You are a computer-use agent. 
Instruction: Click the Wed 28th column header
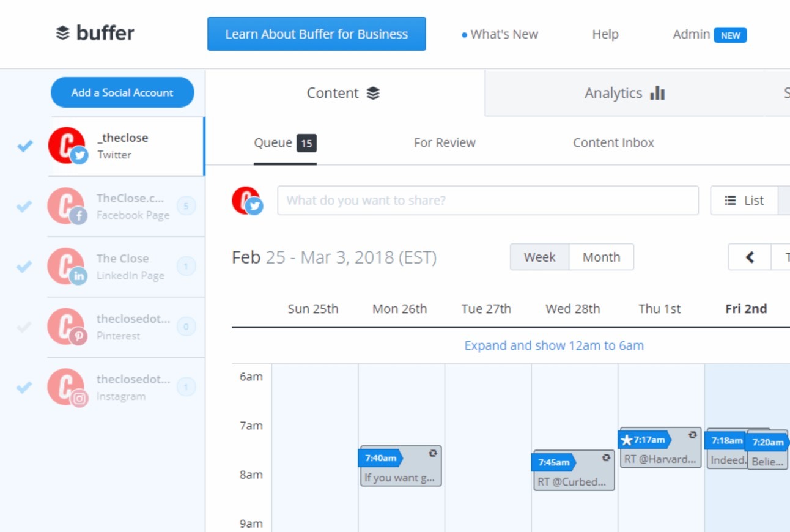(573, 309)
